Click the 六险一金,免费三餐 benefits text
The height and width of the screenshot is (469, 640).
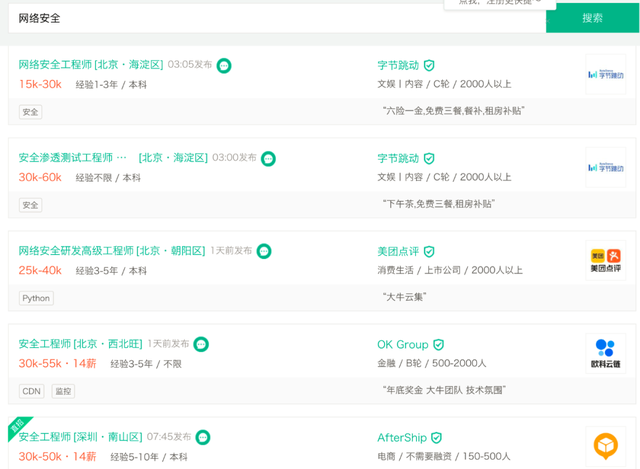[x=453, y=111]
